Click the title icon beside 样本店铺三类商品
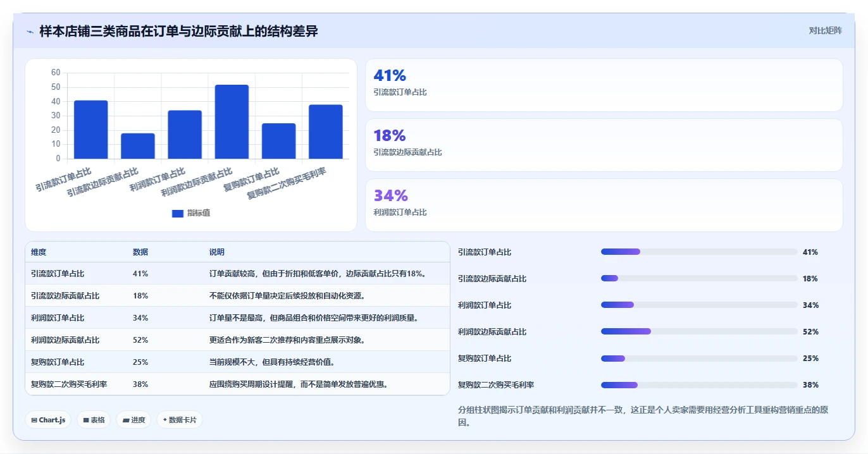This screenshot has width=868, height=454. pos(30,32)
